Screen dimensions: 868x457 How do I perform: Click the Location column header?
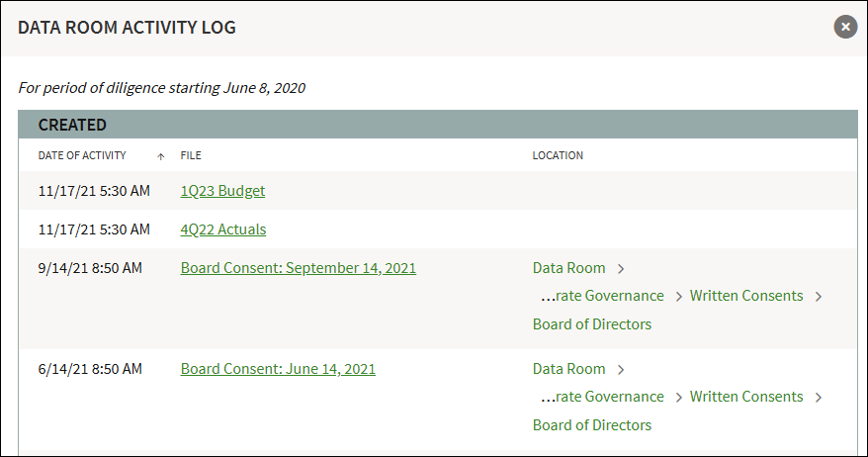[558, 155]
